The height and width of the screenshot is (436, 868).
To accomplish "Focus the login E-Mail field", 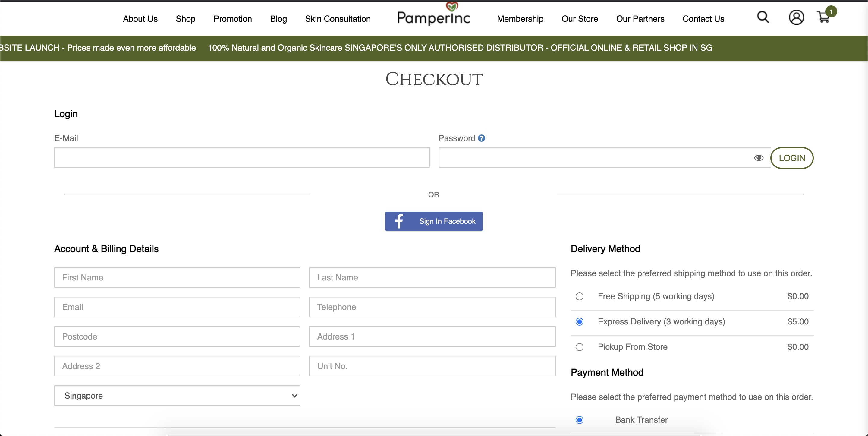I will [x=242, y=157].
